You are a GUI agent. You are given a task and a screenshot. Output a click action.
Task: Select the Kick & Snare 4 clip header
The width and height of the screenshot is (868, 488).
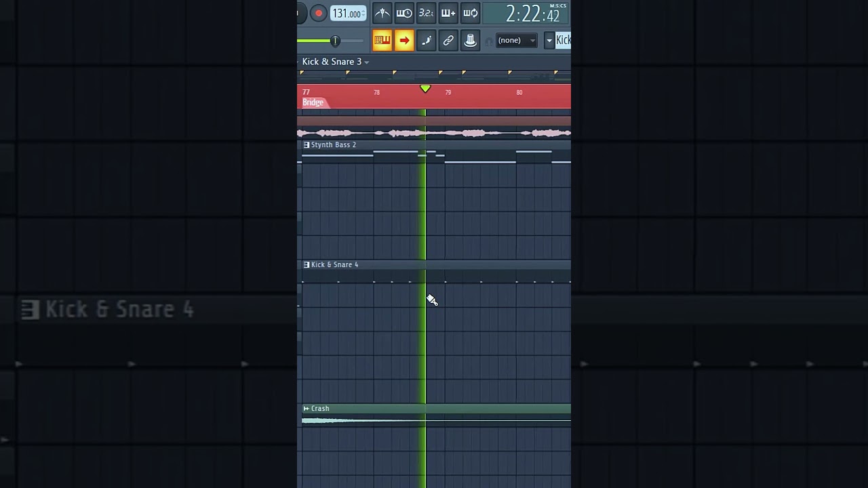[x=436, y=265]
